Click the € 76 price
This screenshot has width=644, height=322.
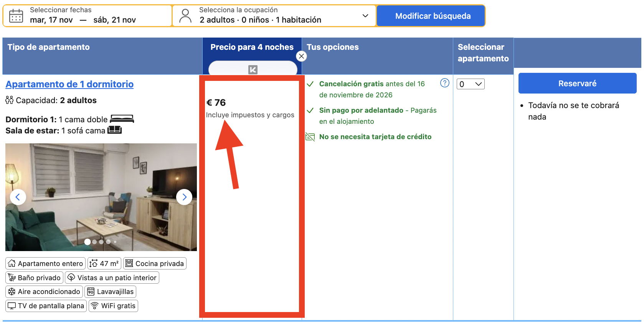(216, 102)
